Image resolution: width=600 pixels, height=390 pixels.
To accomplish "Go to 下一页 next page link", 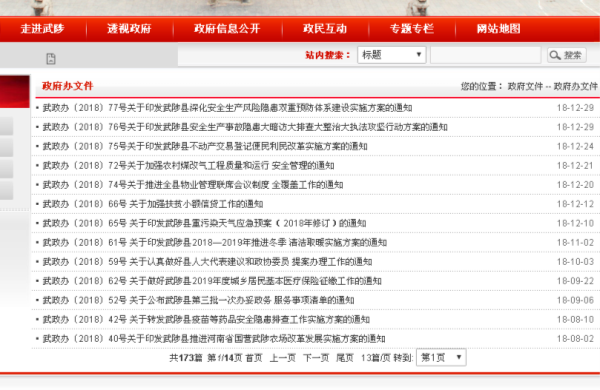I will click(x=316, y=358).
